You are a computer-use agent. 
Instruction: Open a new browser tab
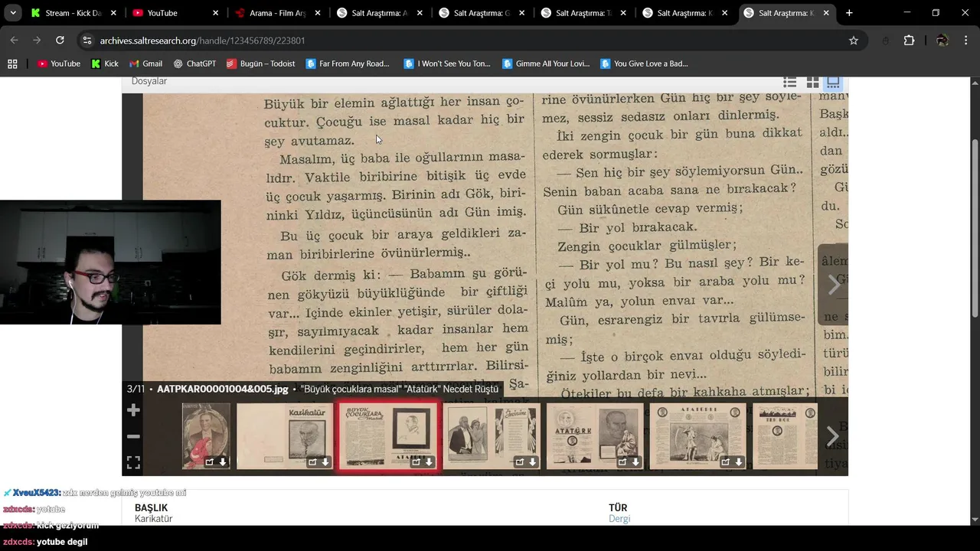point(849,13)
